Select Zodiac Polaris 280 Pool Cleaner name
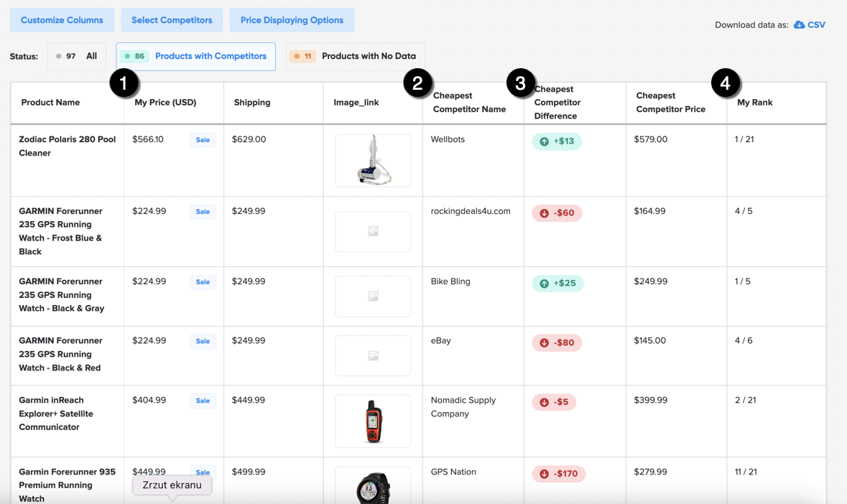The height and width of the screenshot is (504, 847). pyautogui.click(x=68, y=146)
